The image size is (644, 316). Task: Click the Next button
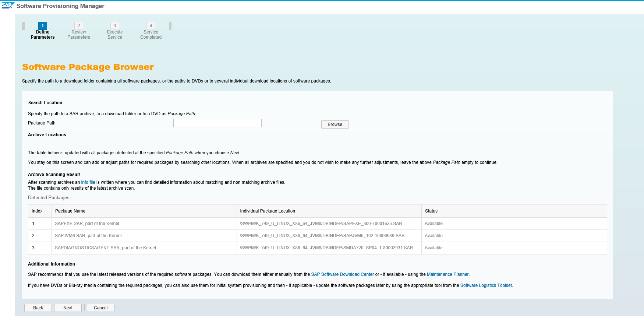click(x=68, y=308)
